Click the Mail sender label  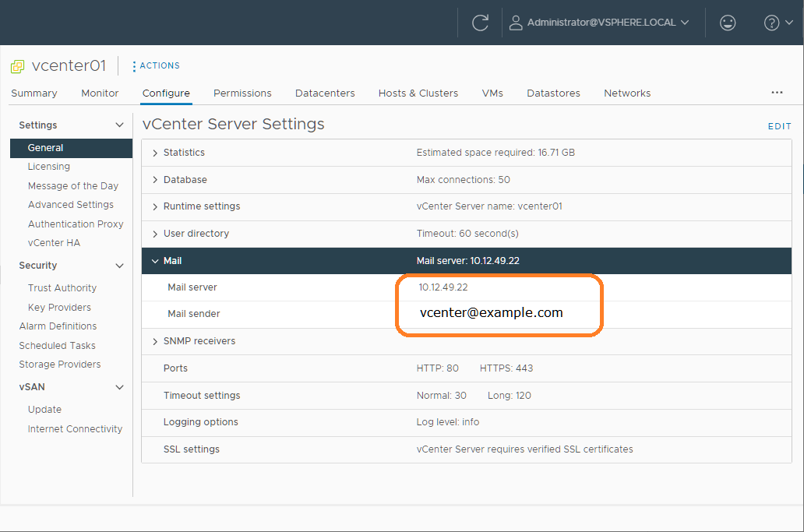[194, 314]
